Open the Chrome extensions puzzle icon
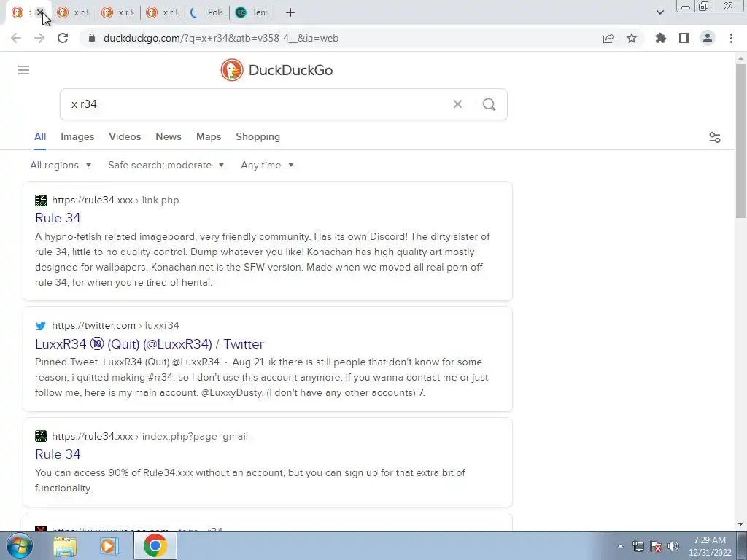The image size is (747, 560). tap(661, 38)
